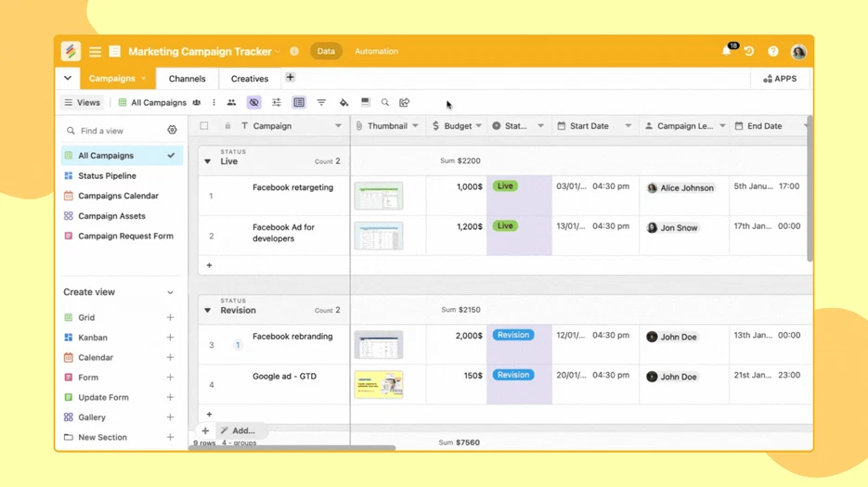The image size is (868, 487).
Task: Collapse the Revision status group
Action: coord(208,311)
